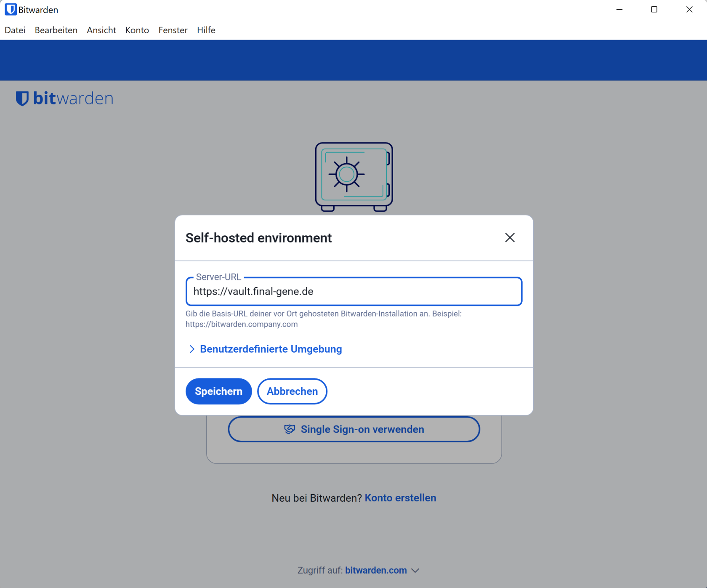Cancel the dialog with Abbrechen
The width and height of the screenshot is (707, 588).
click(x=292, y=391)
